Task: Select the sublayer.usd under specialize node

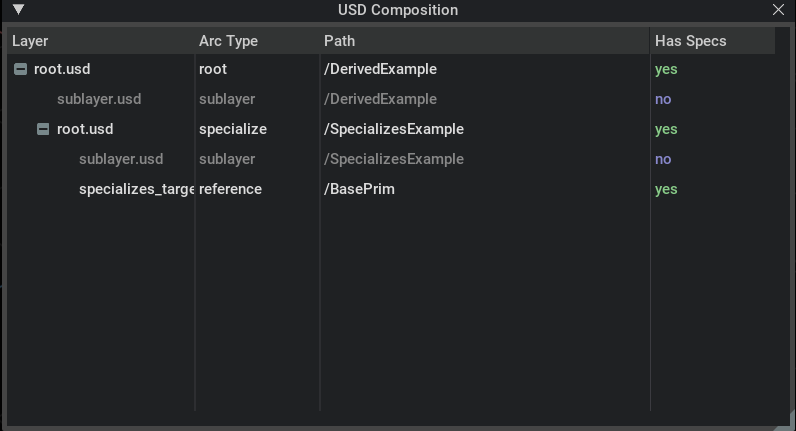Action: (x=121, y=160)
